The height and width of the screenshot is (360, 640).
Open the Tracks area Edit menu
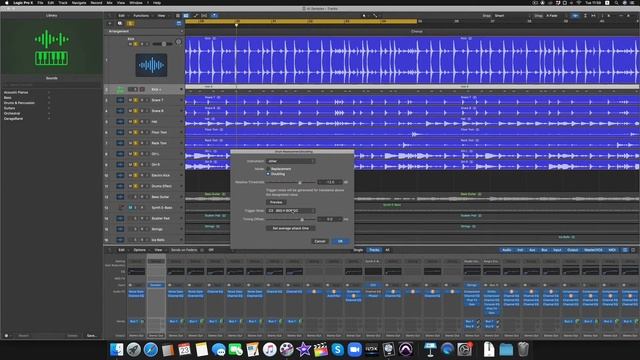121,16
